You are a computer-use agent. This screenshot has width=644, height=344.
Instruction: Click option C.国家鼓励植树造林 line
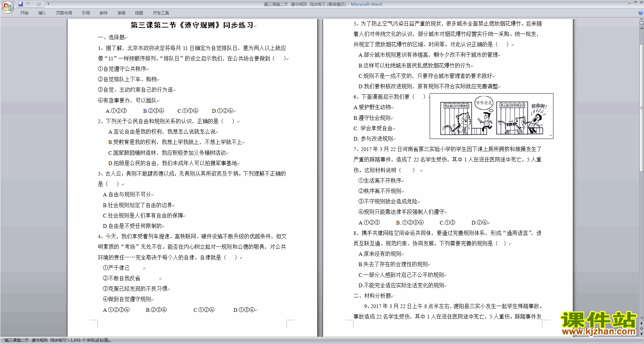coord(167,153)
